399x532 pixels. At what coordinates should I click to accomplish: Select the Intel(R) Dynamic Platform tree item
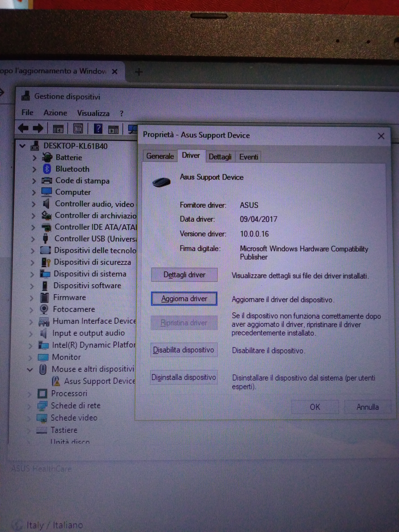point(94,345)
